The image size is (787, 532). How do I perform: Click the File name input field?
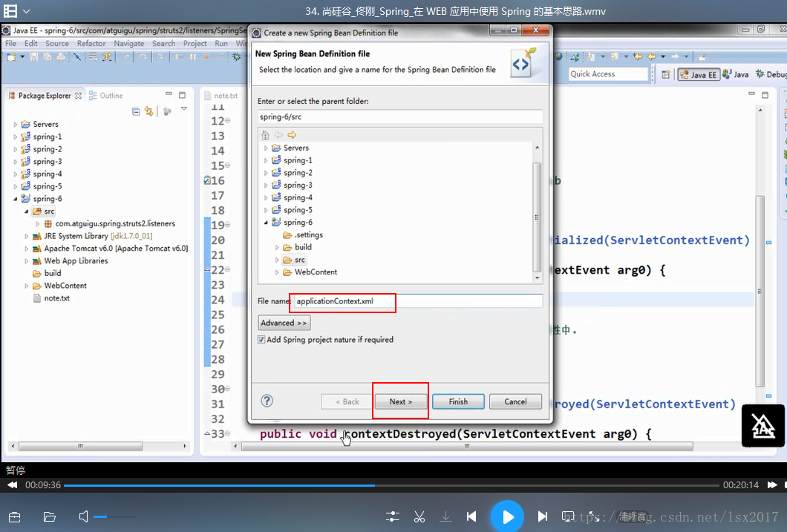pyautogui.click(x=417, y=301)
